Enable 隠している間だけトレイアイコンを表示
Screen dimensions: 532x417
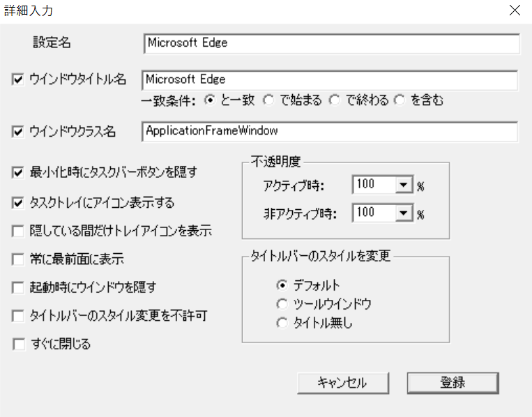pos(17,231)
